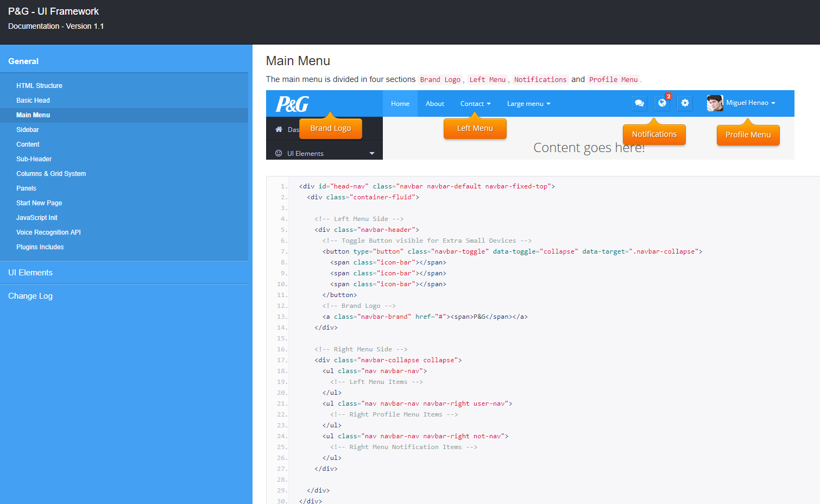Open notifications by clicking the globe icon
820x504 pixels.
click(662, 103)
